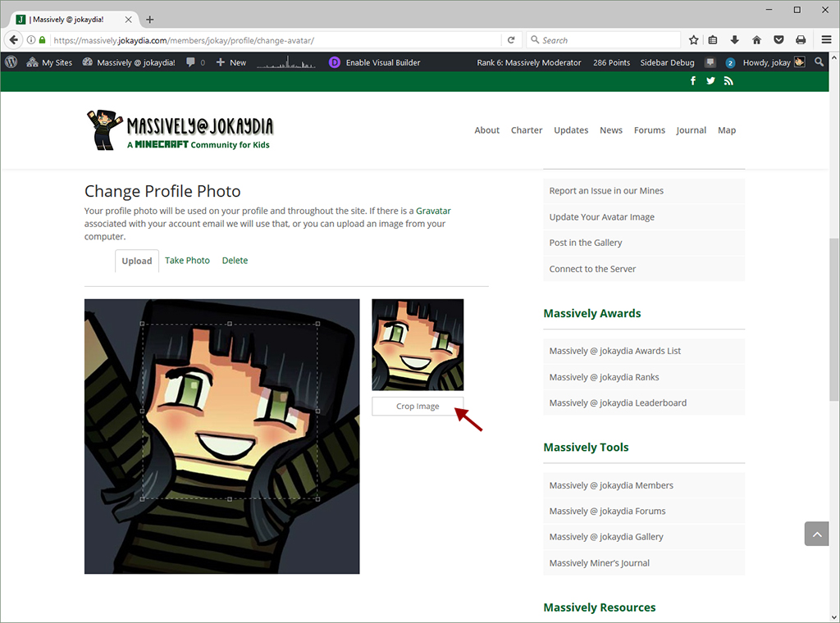Click the WordPress logo in admin bar
Screen dimensions: 840x623
11,62
